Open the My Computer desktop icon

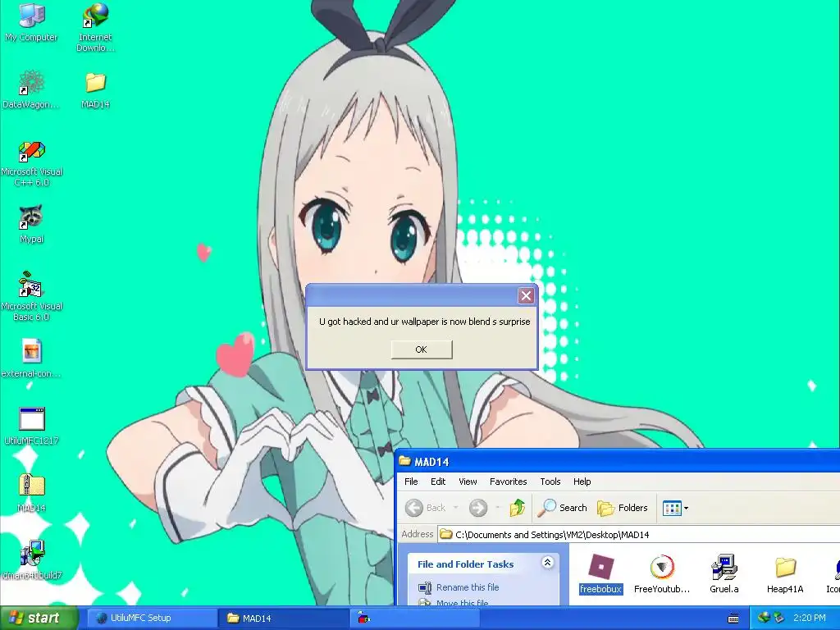coord(32,22)
